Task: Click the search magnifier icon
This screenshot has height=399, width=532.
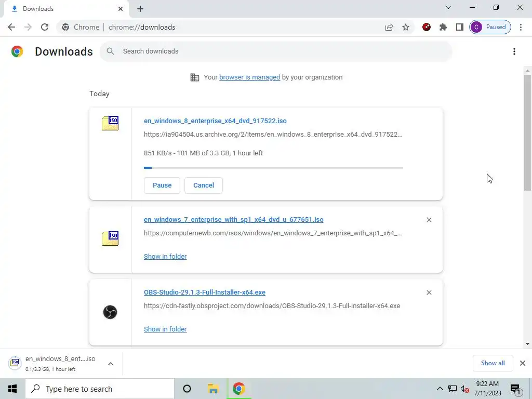Action: [110, 51]
